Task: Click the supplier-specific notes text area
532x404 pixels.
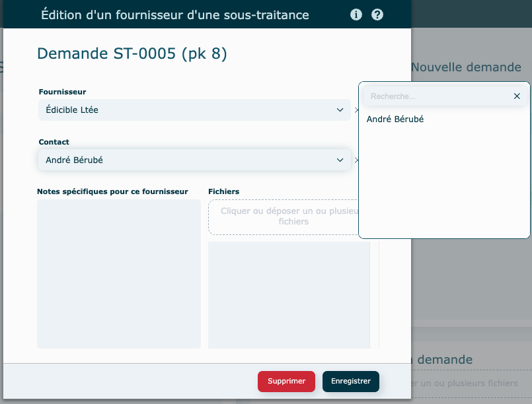Action: tap(119, 273)
